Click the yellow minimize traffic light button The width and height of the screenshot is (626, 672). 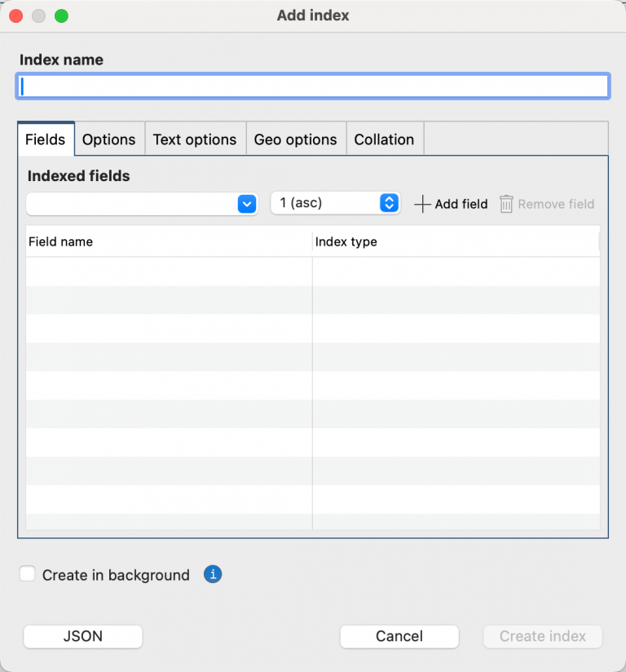click(37, 15)
